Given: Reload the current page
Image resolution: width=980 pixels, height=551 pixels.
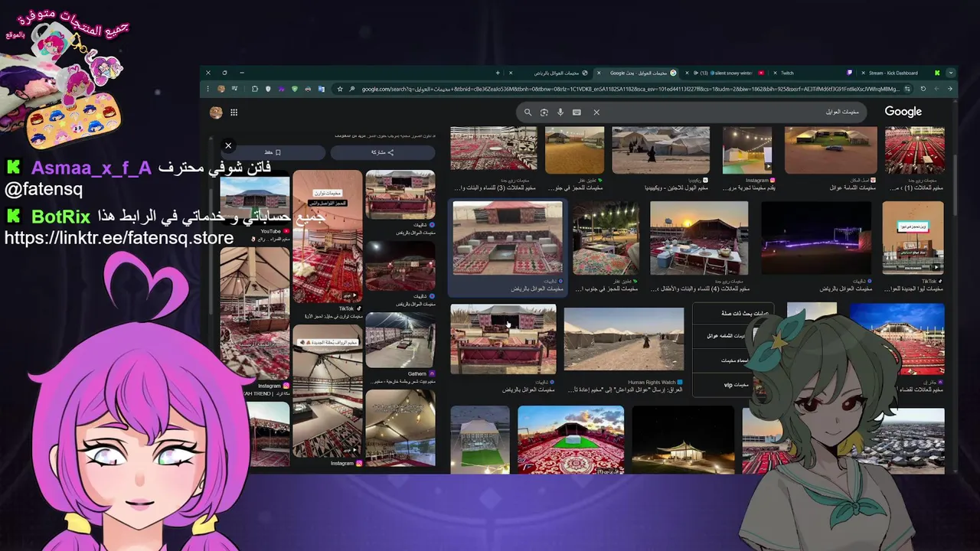Looking at the screenshot, I should pyautogui.click(x=923, y=89).
